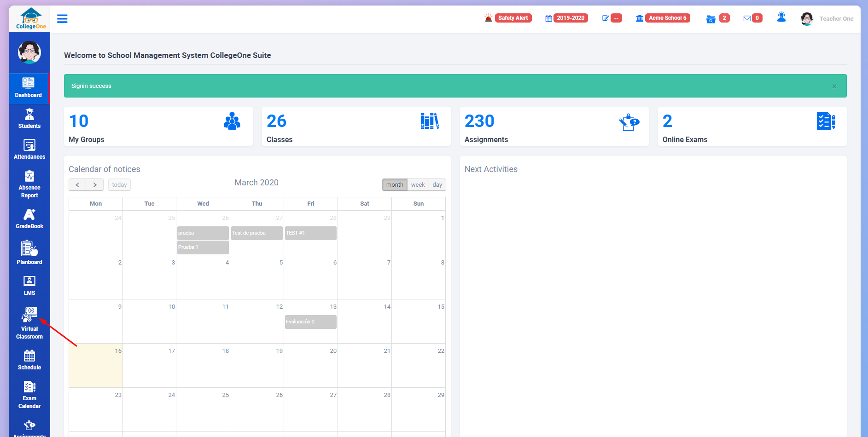868x437 pixels.
Task: Open the My Groups card
Action: [x=158, y=126]
